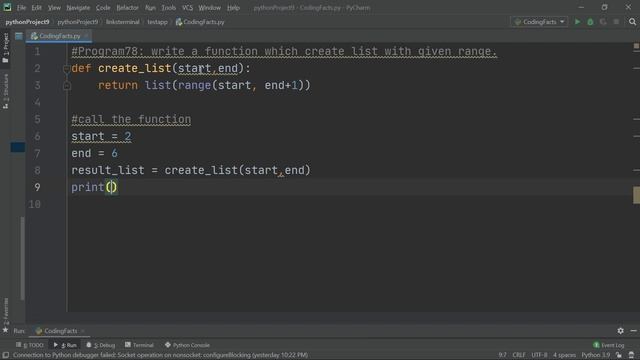Click the result_list variable on line 8
Viewport: 640px width, 360px height.
(108, 170)
